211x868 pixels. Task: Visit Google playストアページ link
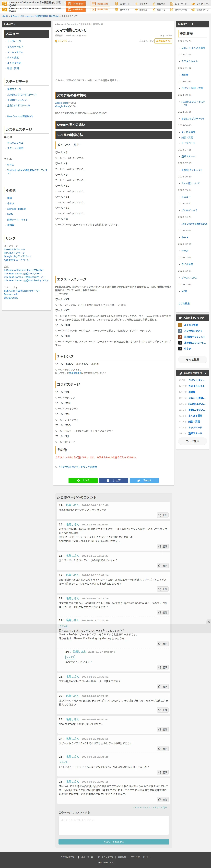tap(18, 256)
